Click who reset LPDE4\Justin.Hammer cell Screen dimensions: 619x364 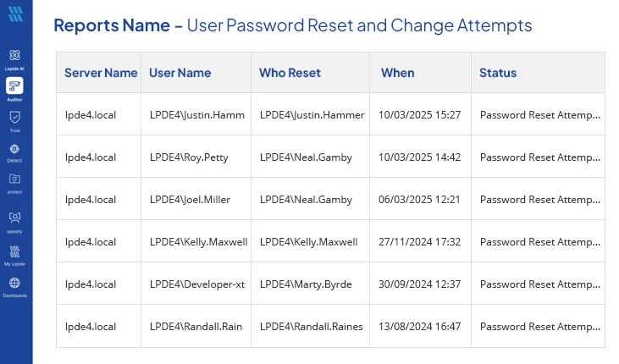coord(312,115)
